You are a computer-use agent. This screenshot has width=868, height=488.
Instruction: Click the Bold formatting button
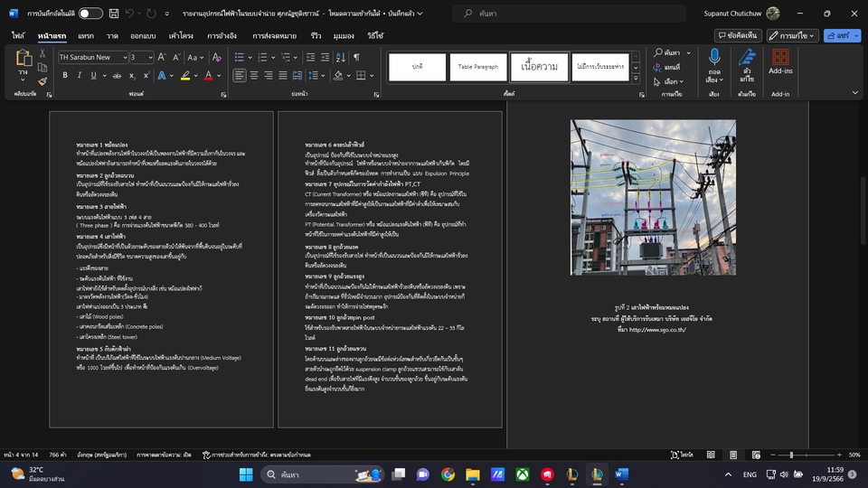[65, 76]
